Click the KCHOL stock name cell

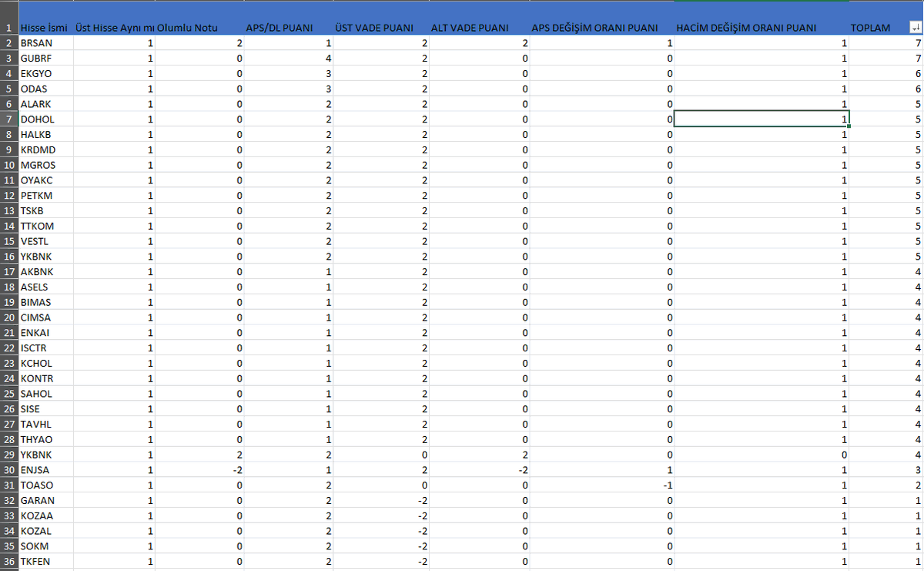(x=45, y=363)
